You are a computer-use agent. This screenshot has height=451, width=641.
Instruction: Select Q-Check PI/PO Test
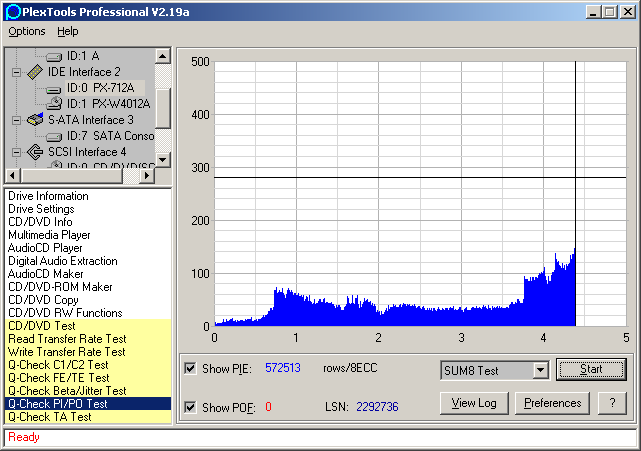pos(88,404)
